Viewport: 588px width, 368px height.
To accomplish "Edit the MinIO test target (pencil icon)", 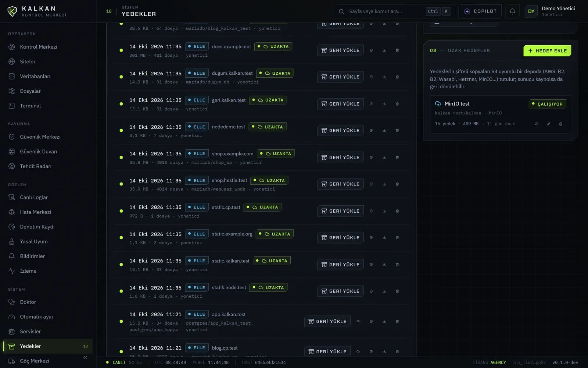I will pos(548,124).
